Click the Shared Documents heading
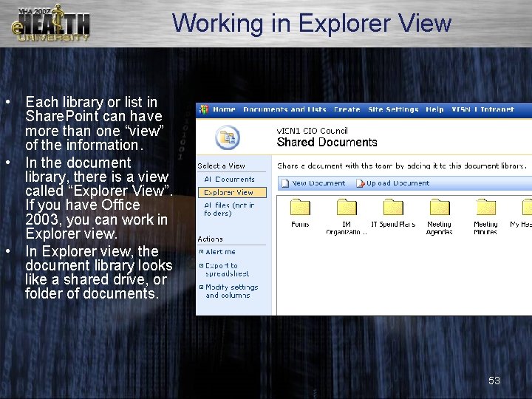Image resolution: width=532 pixels, height=399 pixels. tap(327, 142)
